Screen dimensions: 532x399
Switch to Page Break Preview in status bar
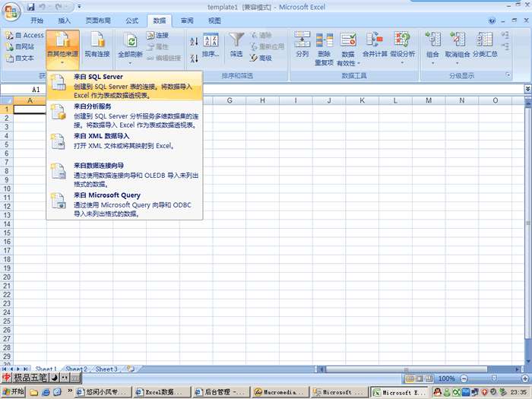pyautogui.click(x=429, y=378)
